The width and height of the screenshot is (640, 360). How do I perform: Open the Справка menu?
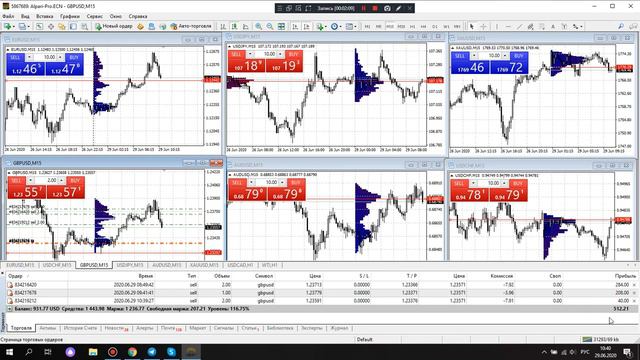[x=138, y=16]
